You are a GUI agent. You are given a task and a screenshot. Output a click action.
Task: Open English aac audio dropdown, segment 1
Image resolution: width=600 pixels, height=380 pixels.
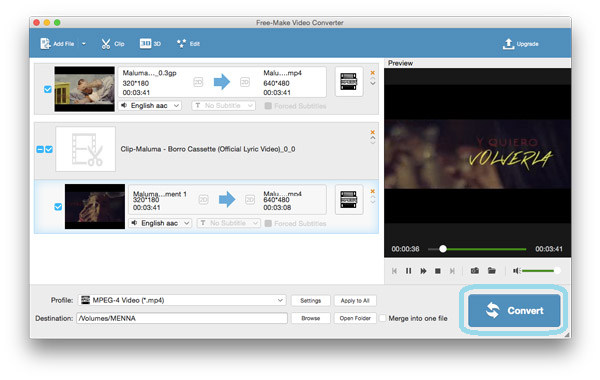(x=160, y=223)
